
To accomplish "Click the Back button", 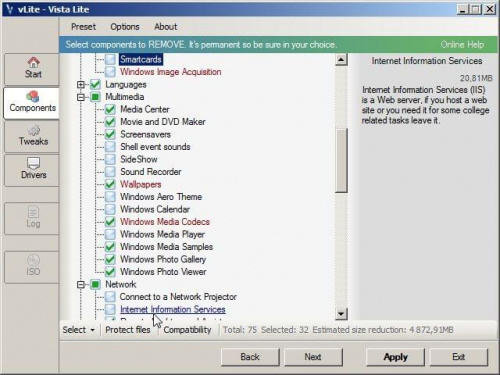I will click(250, 357).
